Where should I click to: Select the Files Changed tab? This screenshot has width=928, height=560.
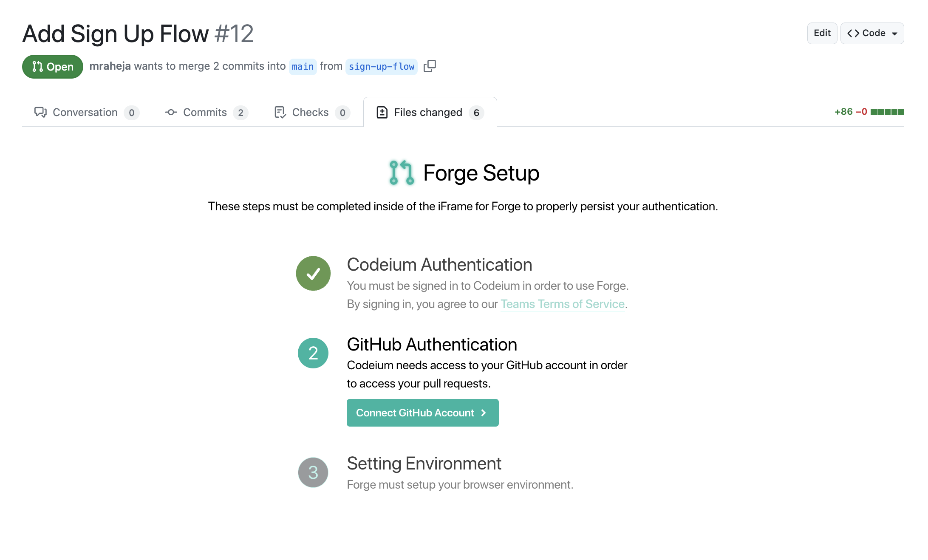point(429,111)
